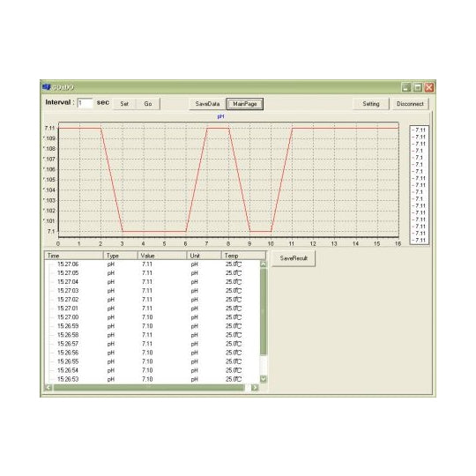This screenshot has width=476, height=476.
Task: Click the Type column header
Action: 121,256
